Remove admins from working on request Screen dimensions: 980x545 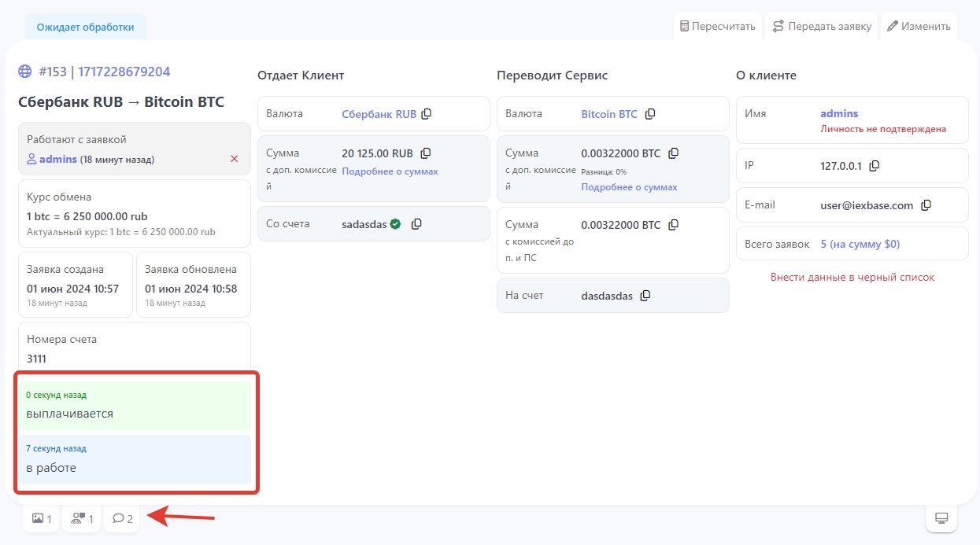[234, 159]
